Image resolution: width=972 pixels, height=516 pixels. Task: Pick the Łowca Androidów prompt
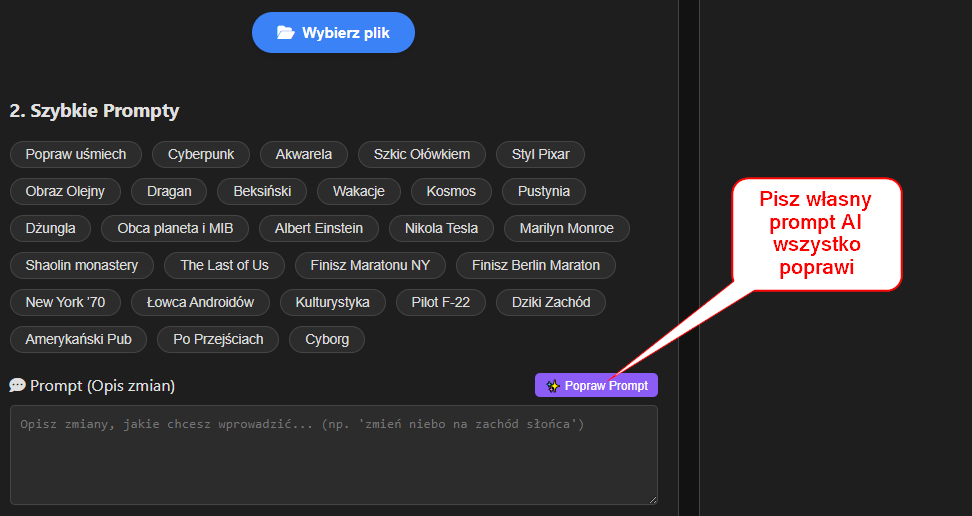click(200, 302)
